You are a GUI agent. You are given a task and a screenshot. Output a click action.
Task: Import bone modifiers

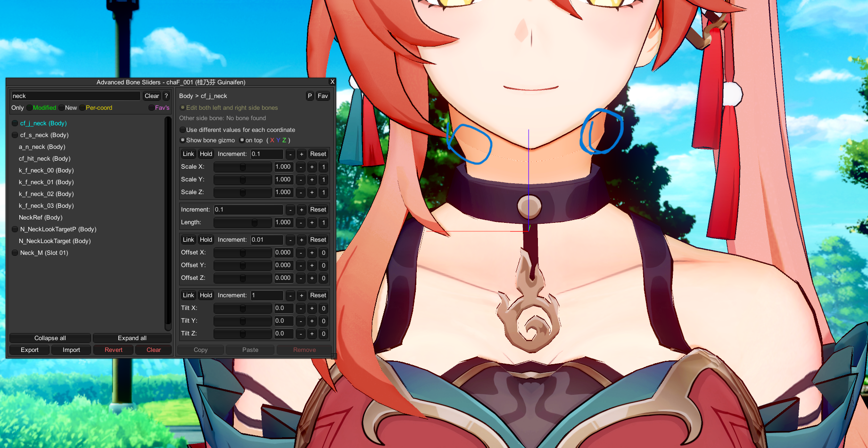click(71, 350)
